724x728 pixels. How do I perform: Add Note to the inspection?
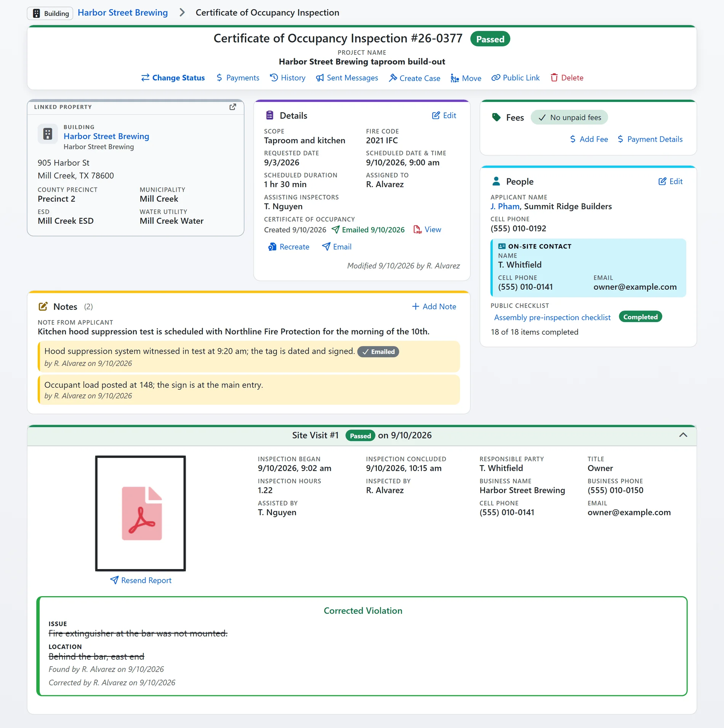click(x=434, y=306)
